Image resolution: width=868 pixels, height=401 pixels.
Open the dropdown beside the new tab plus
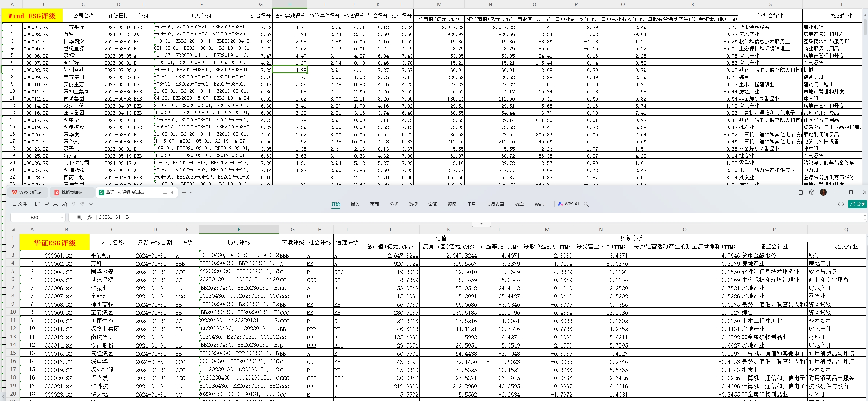191,192
